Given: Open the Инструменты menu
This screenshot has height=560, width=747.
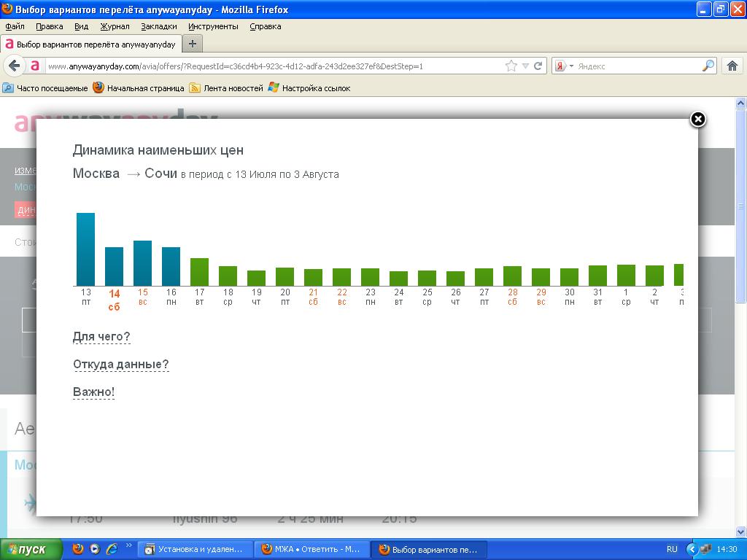Looking at the screenshot, I should click(213, 26).
